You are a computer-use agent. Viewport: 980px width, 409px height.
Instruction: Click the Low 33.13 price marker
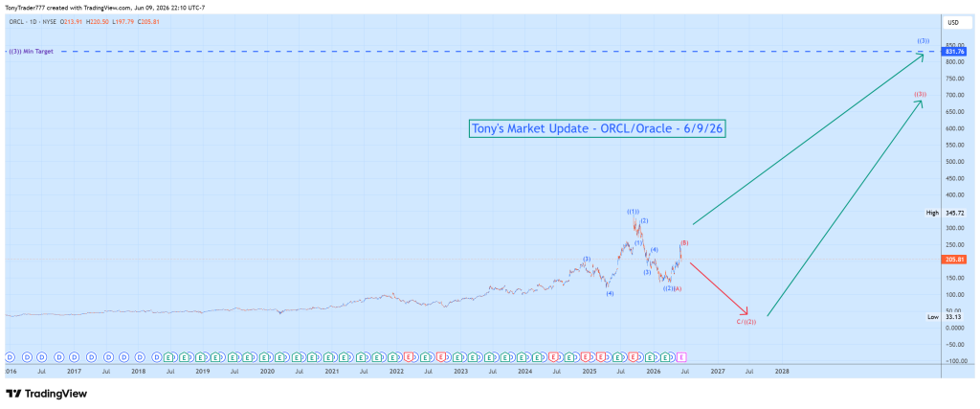click(x=946, y=317)
